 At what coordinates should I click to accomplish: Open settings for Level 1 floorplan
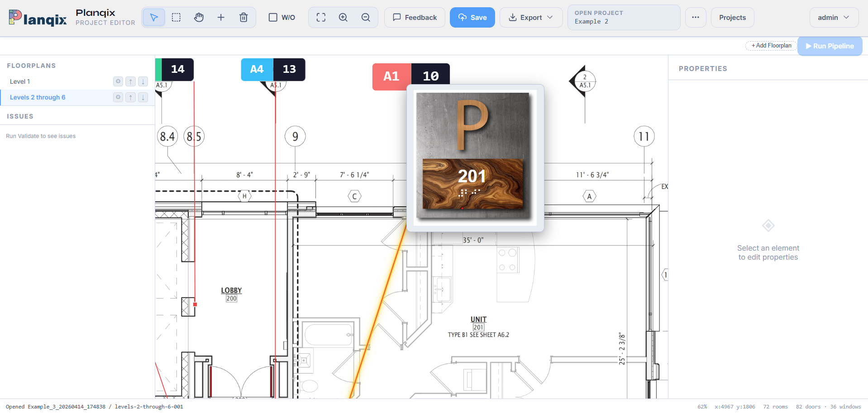(118, 81)
